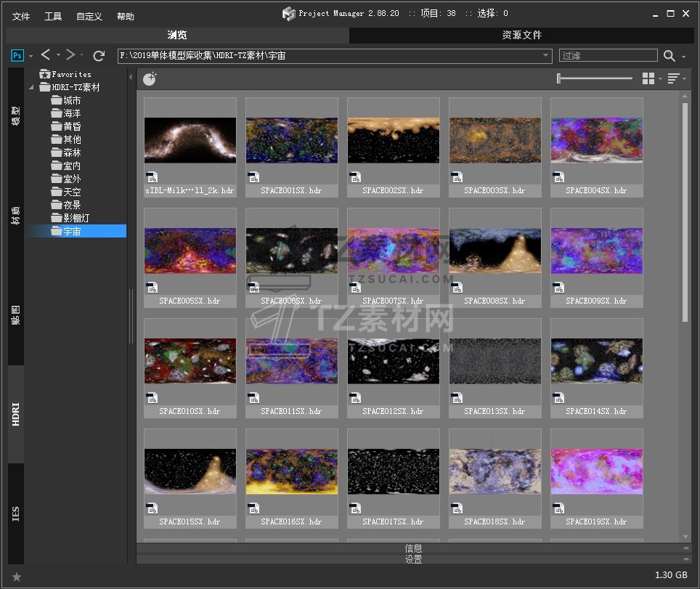
Task: Open the dropdown arrow beside the Ps icon
Action: pyautogui.click(x=30, y=56)
